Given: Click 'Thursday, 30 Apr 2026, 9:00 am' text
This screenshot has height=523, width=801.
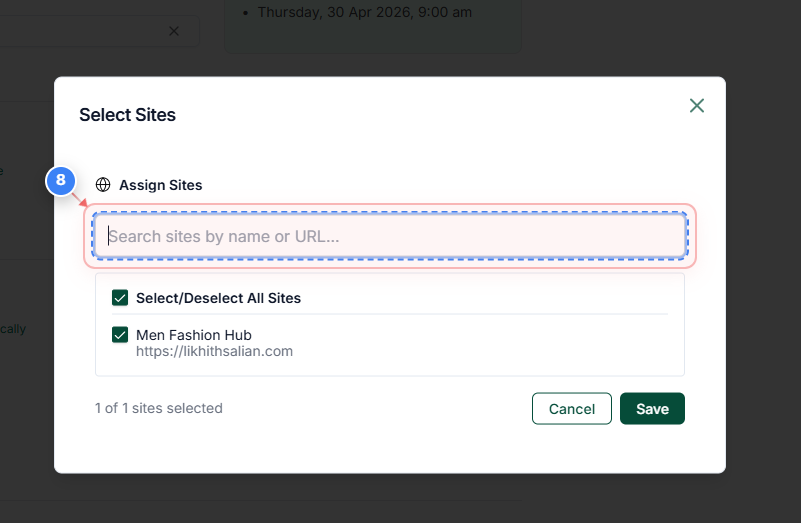Looking at the screenshot, I should [365, 12].
